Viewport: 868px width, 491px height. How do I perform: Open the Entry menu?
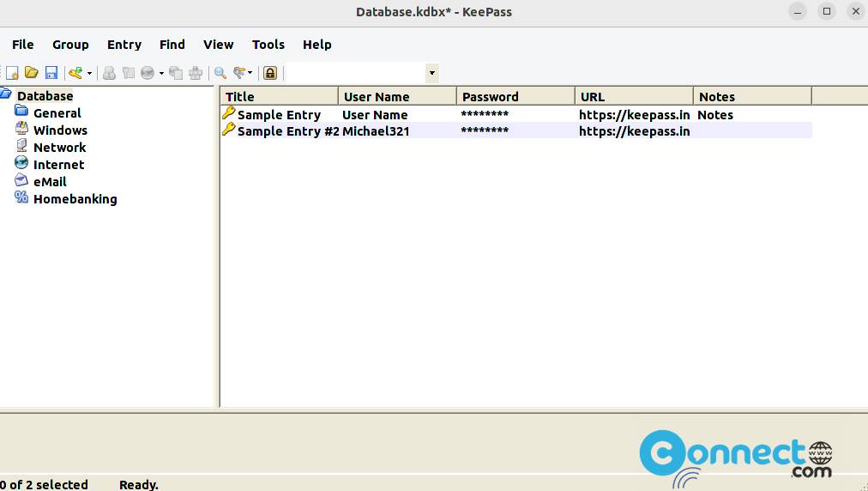point(124,45)
